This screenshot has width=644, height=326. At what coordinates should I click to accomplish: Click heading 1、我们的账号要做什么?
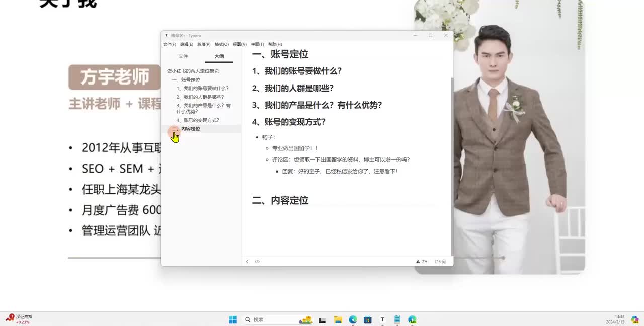coord(297,71)
